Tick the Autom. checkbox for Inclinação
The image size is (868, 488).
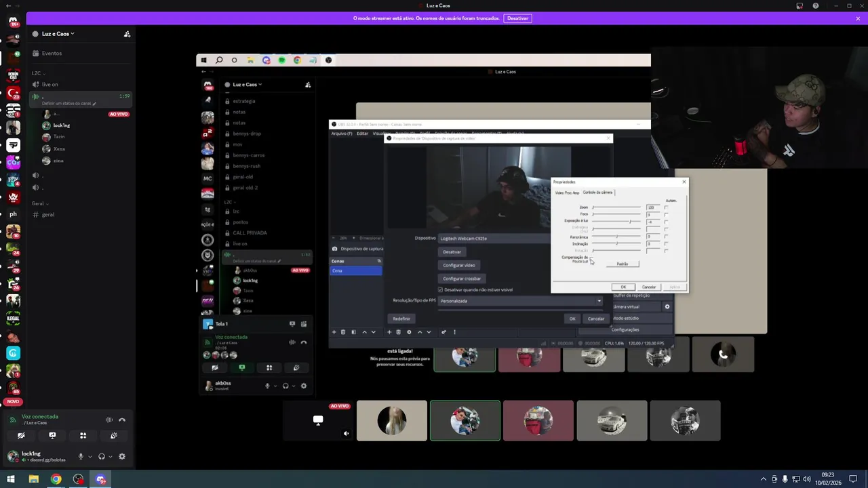pyautogui.click(x=666, y=244)
